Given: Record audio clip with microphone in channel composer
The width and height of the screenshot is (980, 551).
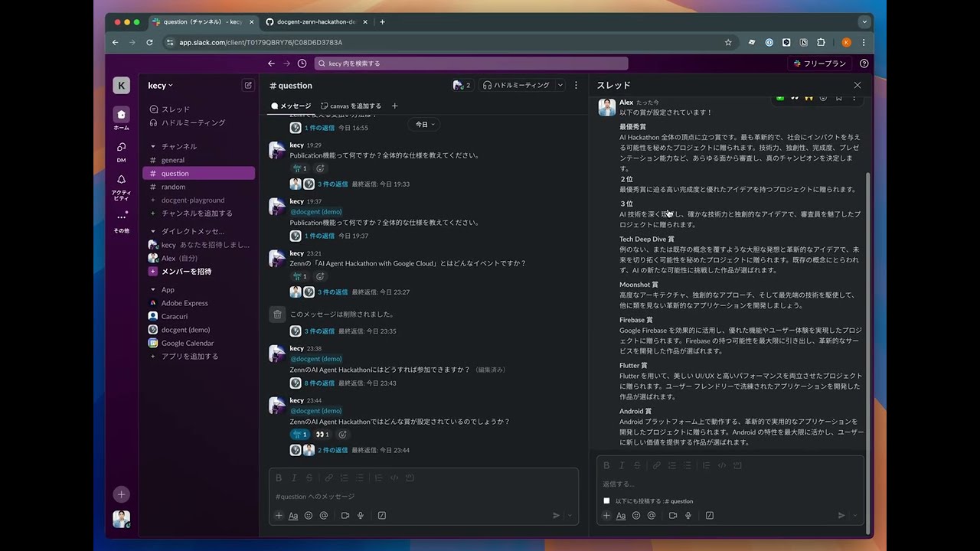Looking at the screenshot, I should [x=361, y=516].
